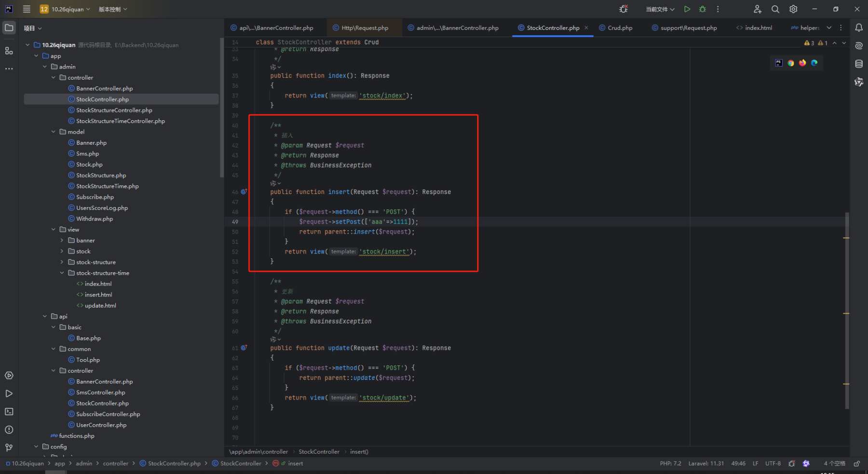
Task: Click the Run green play icon
Action: coord(687,9)
